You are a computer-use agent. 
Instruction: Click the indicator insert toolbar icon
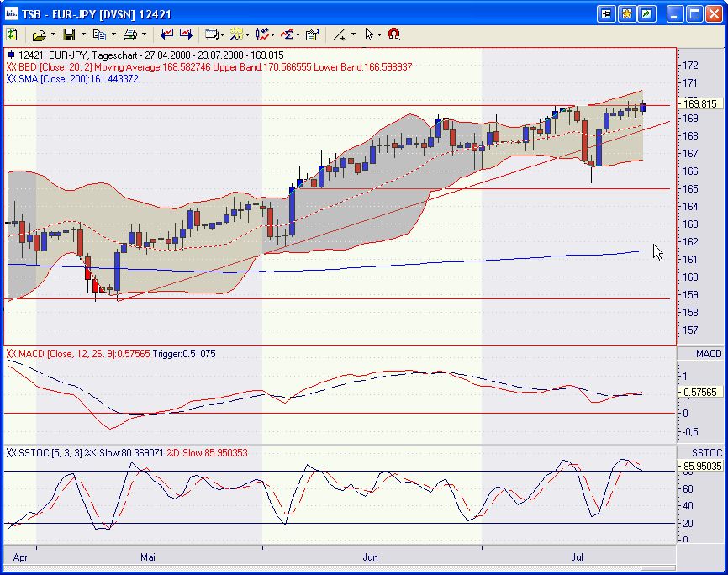(x=238, y=34)
